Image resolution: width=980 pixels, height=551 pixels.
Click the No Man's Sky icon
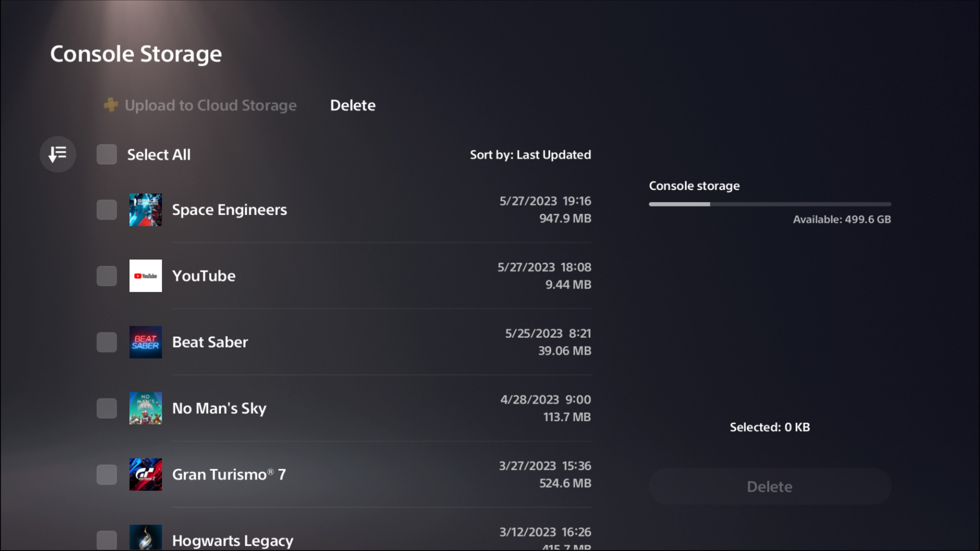pyautogui.click(x=145, y=408)
